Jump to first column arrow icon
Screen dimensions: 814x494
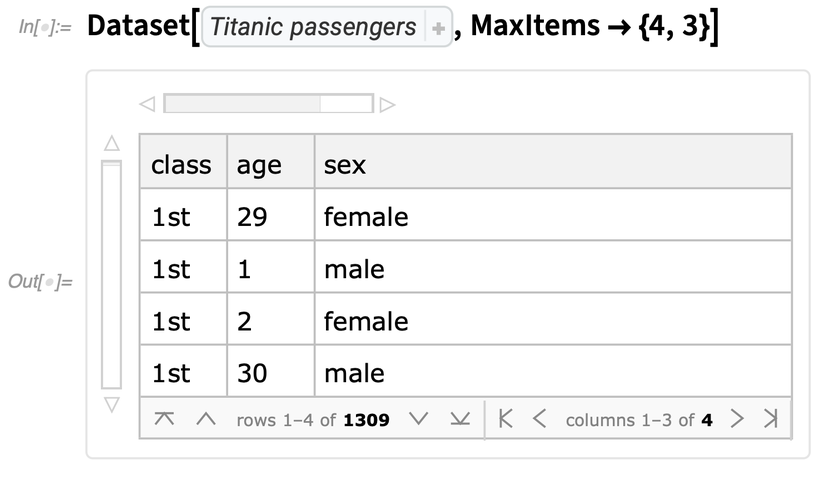coord(506,420)
